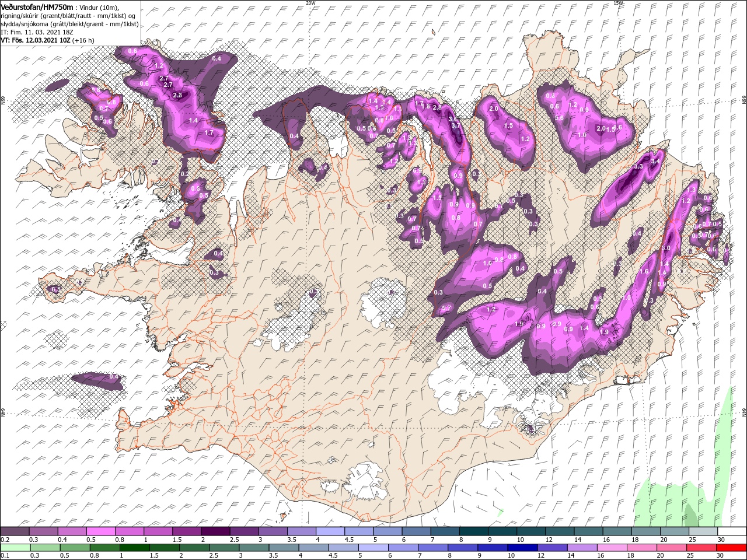Select the lower legend swatch between 3 and 3.5
Image resolution: width=747 pixels, height=560 pixels.
point(254,548)
